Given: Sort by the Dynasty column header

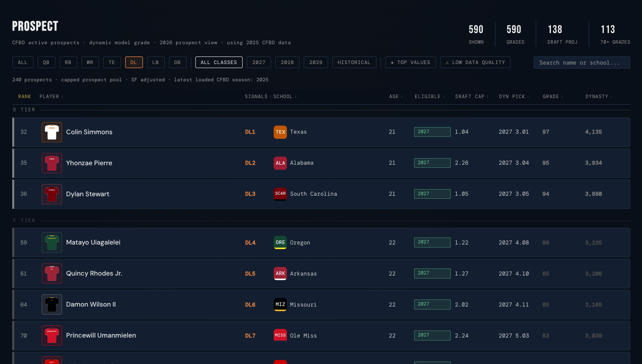Looking at the screenshot, I should [599, 97].
